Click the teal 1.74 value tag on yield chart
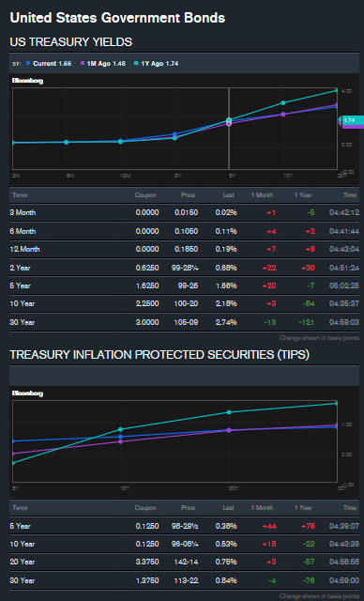Viewport: 364px width, 601px height. coord(351,120)
